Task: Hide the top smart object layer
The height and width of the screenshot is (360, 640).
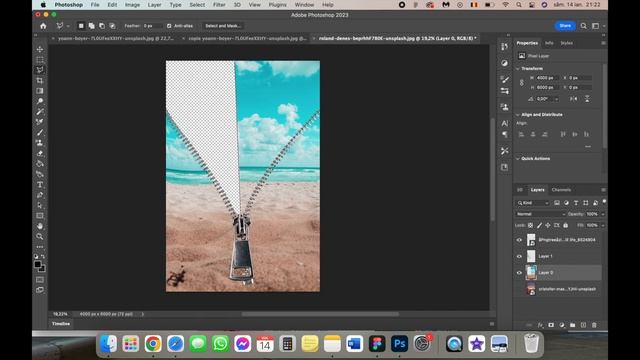Action: (519, 240)
